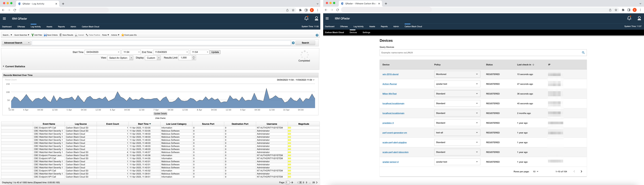Click the False Positive wrench icon
The image size is (644, 185).
point(87,35)
